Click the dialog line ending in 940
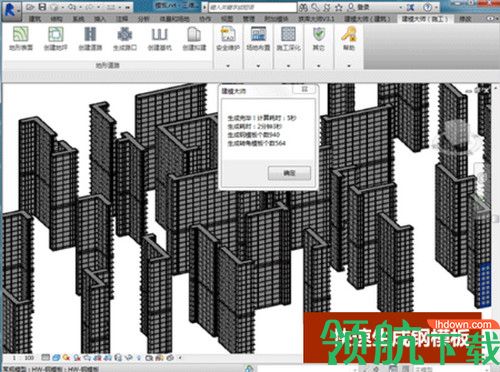The width and height of the screenshot is (500, 372). 253,135
